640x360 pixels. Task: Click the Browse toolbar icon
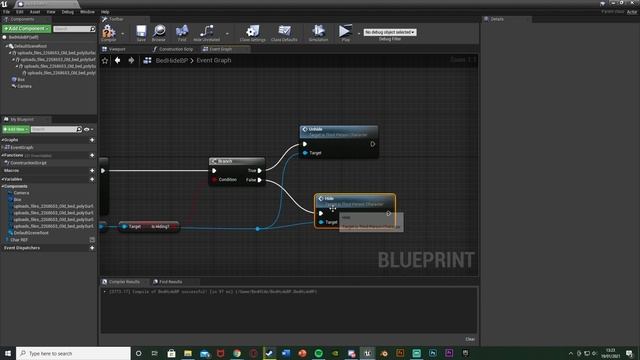coord(159,33)
